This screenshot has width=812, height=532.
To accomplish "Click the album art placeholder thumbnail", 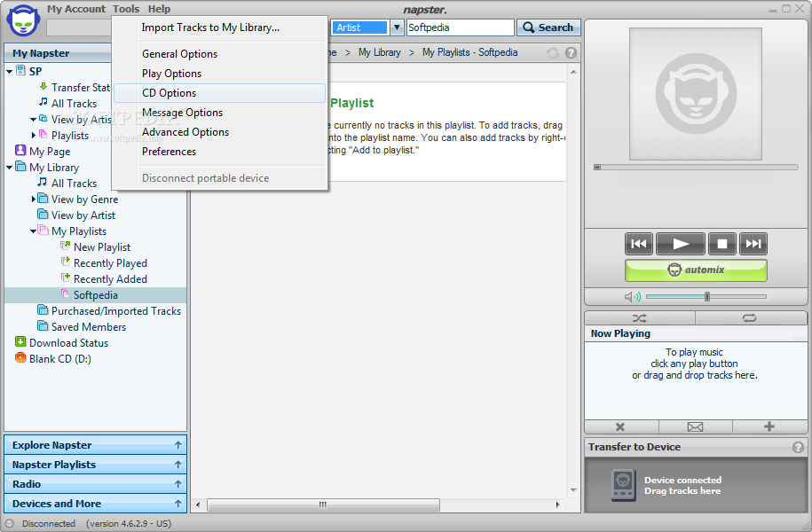I will click(x=696, y=94).
